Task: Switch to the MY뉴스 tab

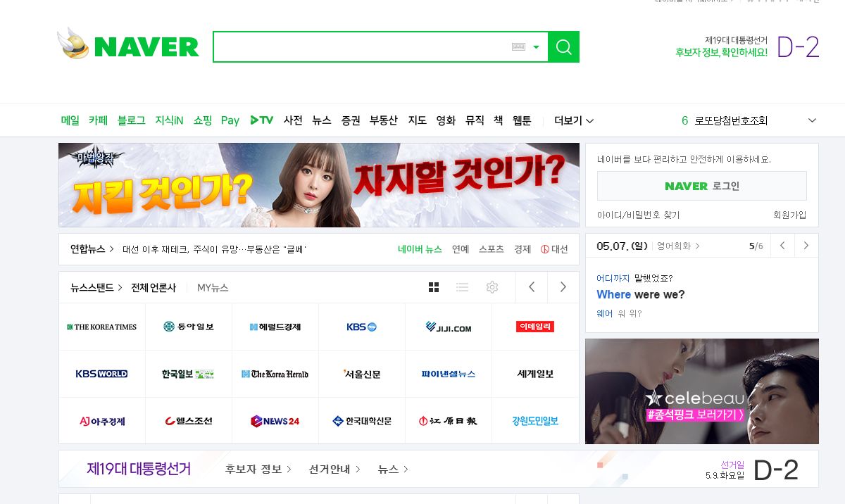Action: (212, 288)
